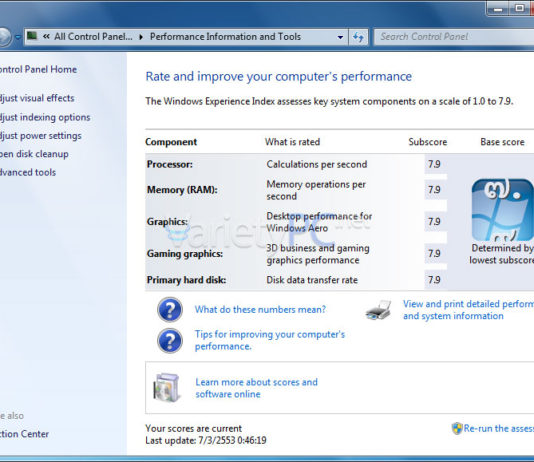The height and width of the screenshot is (462, 534).
Task: Open Tips for improving your computer's performance
Action: 270,340
